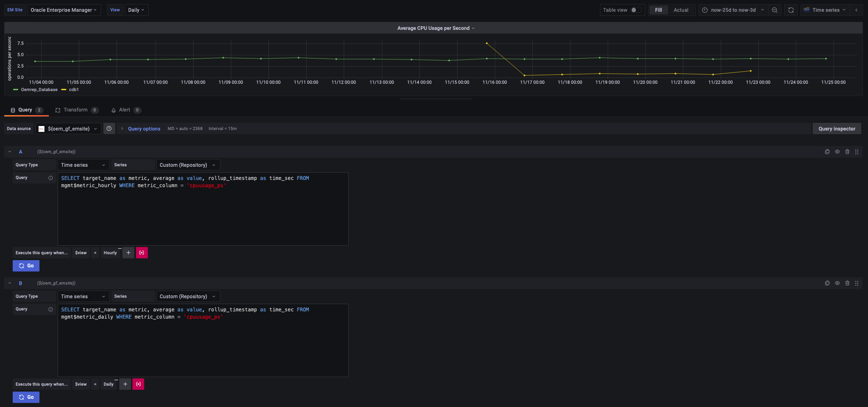Click the $view variable in query B

click(x=81, y=384)
